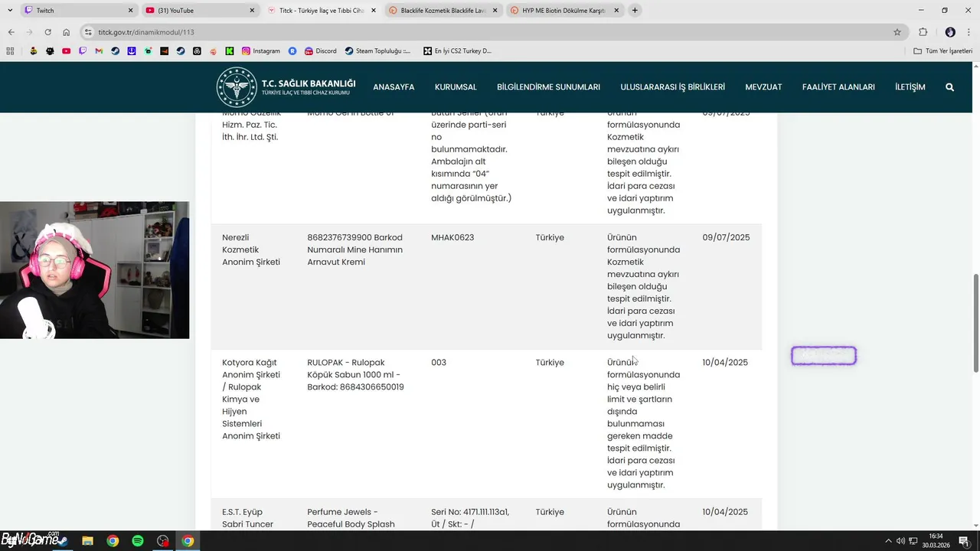
Task: Open Spotify from the taskbar
Action: pos(138,541)
